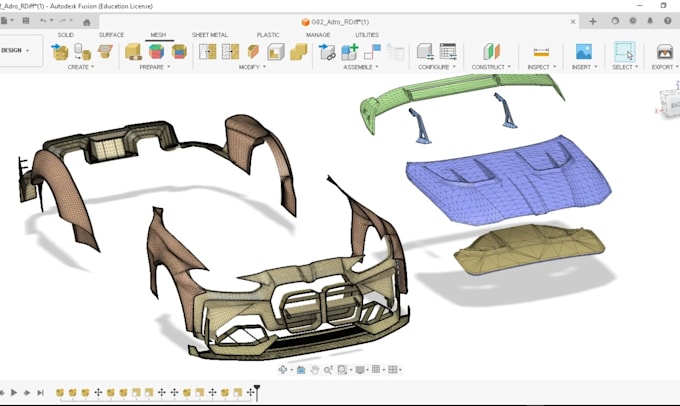
Task: Select the New Component tool
Action: (x=350, y=51)
